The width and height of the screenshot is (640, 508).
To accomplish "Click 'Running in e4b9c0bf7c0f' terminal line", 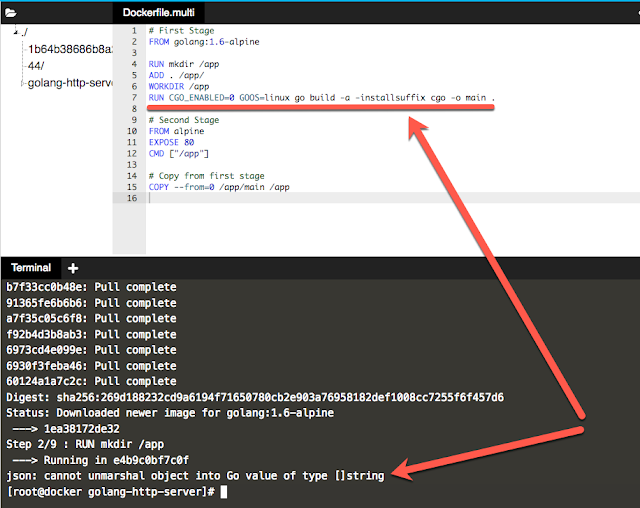I will tap(101, 460).
